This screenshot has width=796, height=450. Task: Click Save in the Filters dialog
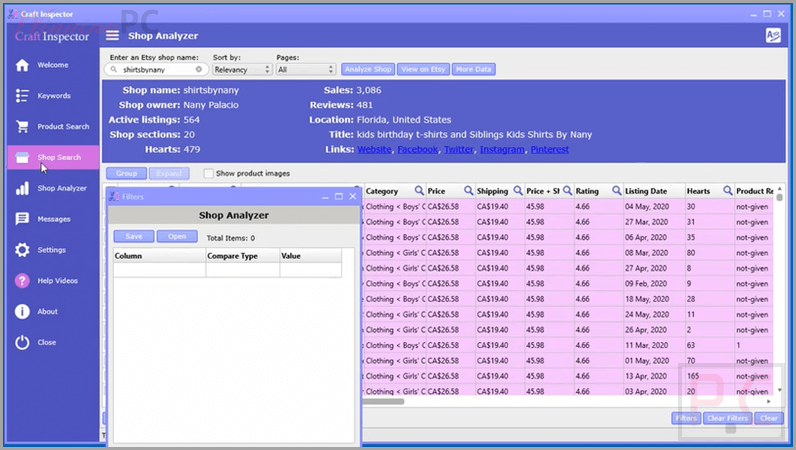[134, 236]
